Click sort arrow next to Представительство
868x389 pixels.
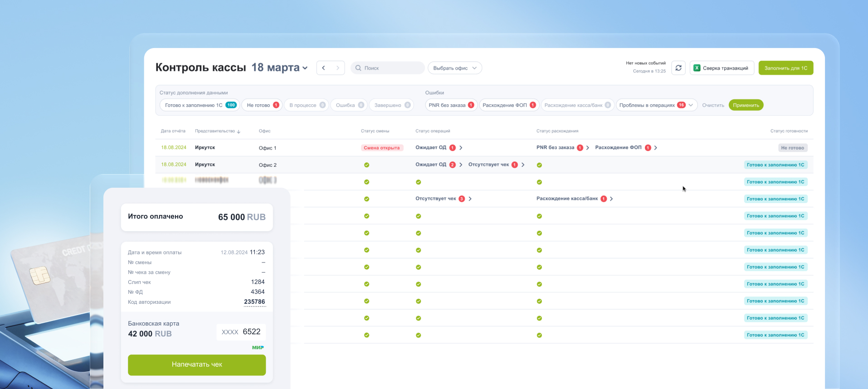(x=239, y=131)
